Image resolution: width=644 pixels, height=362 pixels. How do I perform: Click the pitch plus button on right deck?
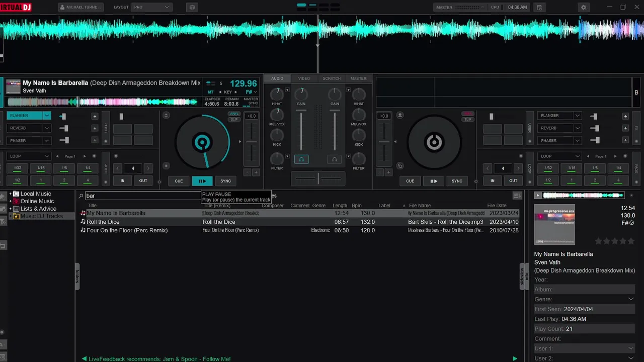pyautogui.click(x=388, y=172)
